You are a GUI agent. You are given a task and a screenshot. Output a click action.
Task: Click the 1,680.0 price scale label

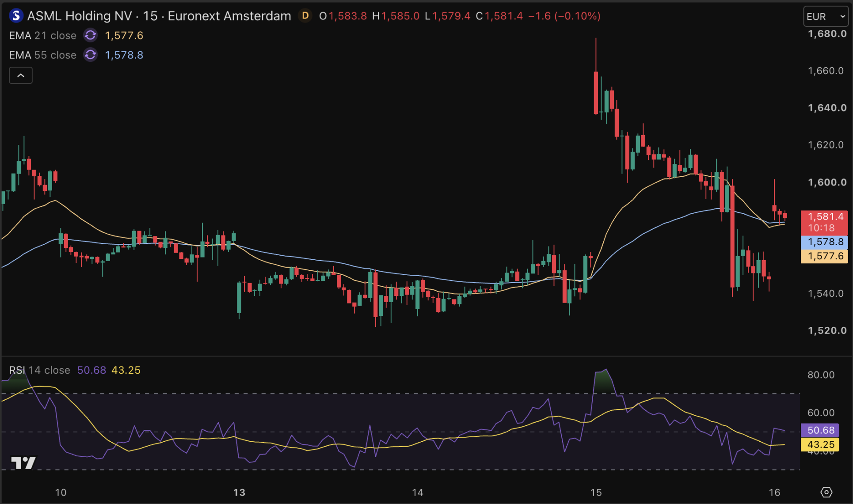tap(827, 34)
